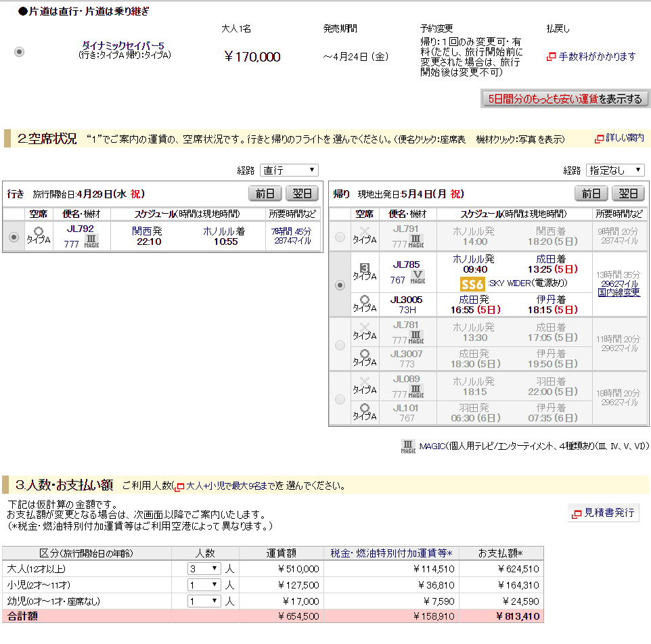Click the popup icon on 見積書発行
651x644 pixels.
pos(577,513)
